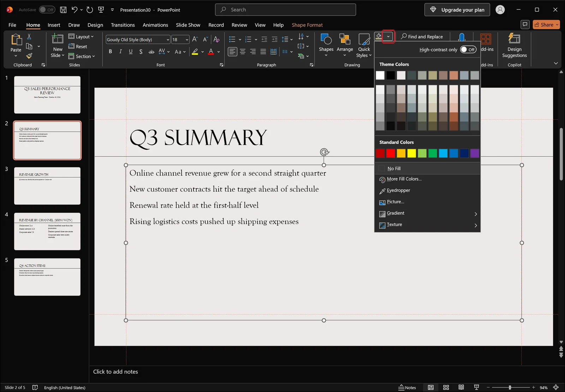The image size is (565, 392).
Task: Apply Bold formatting
Action: point(111,52)
